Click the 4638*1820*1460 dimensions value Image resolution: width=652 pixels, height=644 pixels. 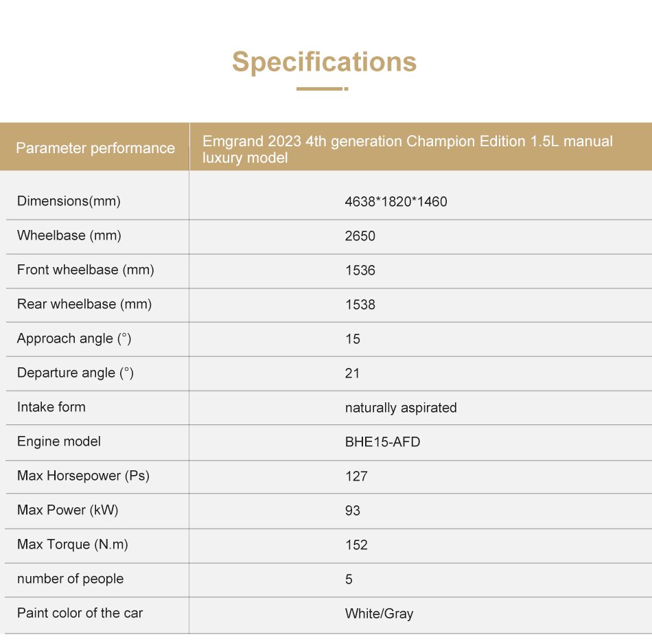click(x=396, y=202)
